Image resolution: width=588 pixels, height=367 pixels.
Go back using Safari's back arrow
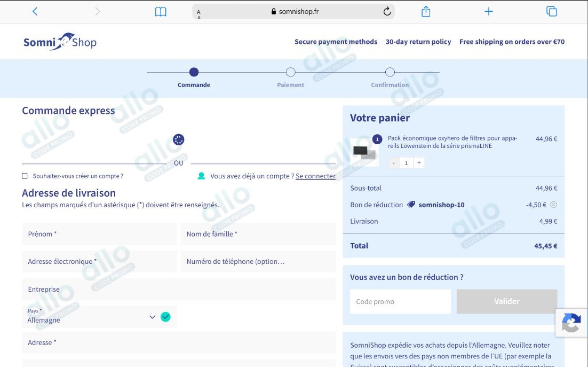(x=35, y=12)
